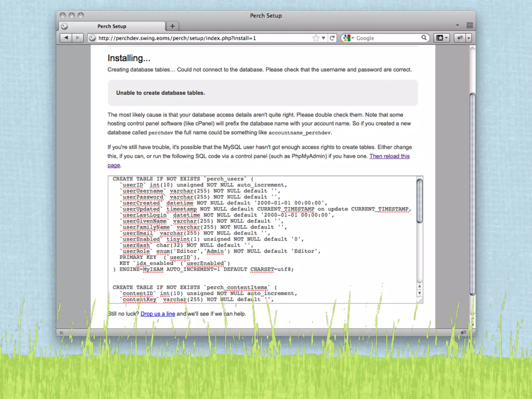Screen dimensions: 532x399
Task: Click the site identity globe in address bar
Action: (x=92, y=38)
